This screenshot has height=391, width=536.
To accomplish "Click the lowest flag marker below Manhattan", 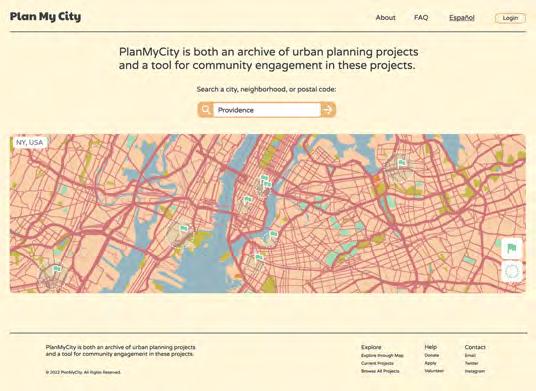I will click(x=259, y=257).
